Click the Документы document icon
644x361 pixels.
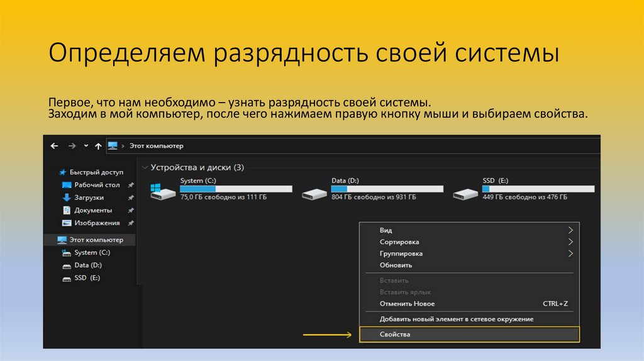67,210
